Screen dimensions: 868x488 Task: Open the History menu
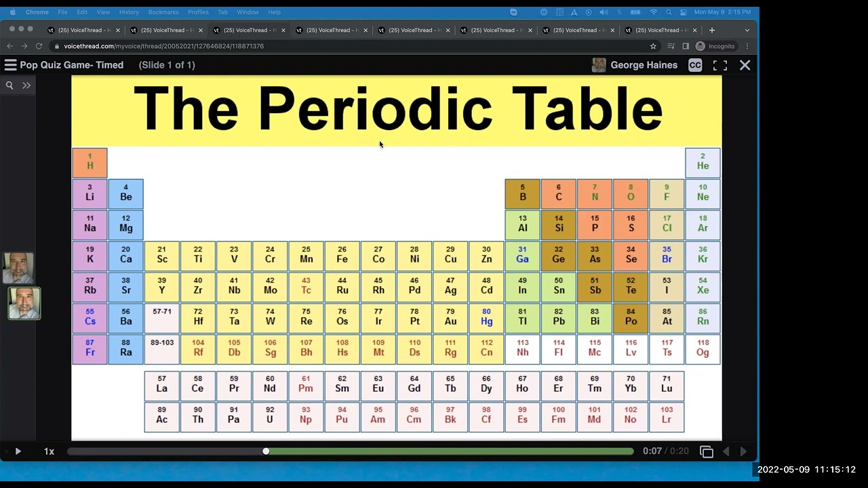pos(129,12)
